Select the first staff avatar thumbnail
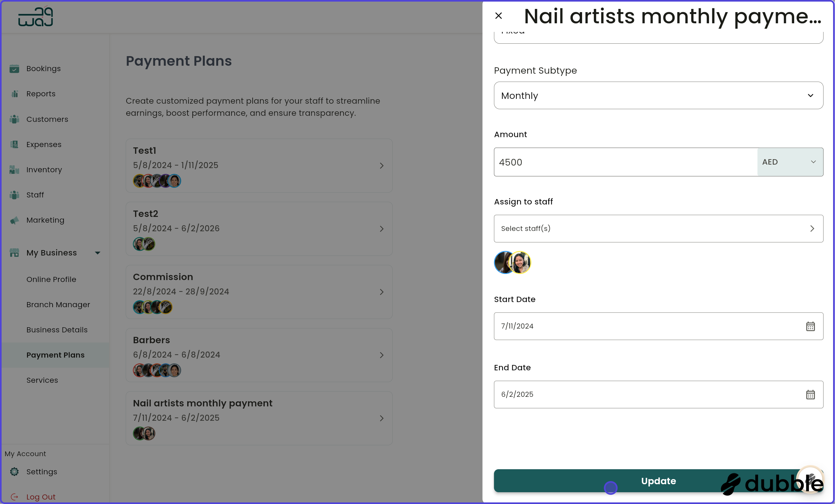 pos(504,262)
